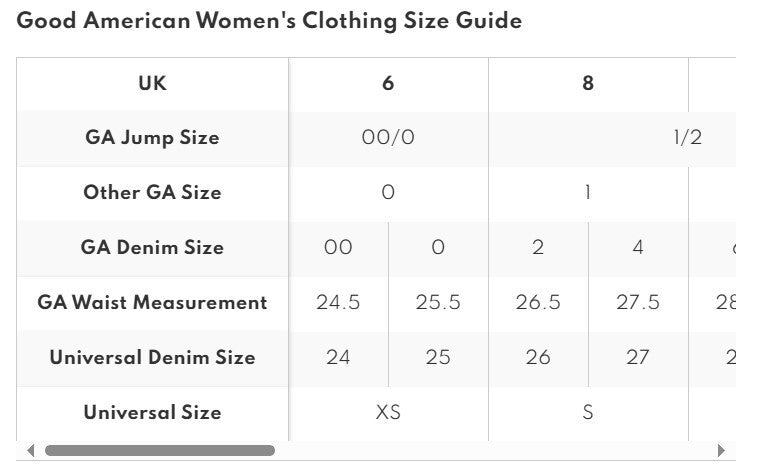Click the 1/2 jump size cell
The width and height of the screenshot is (782, 470).
(687, 138)
